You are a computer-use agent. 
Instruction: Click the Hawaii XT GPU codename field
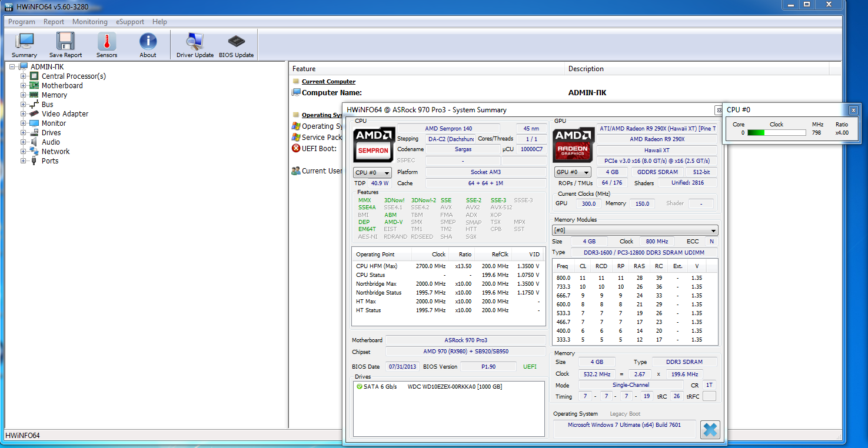click(657, 150)
